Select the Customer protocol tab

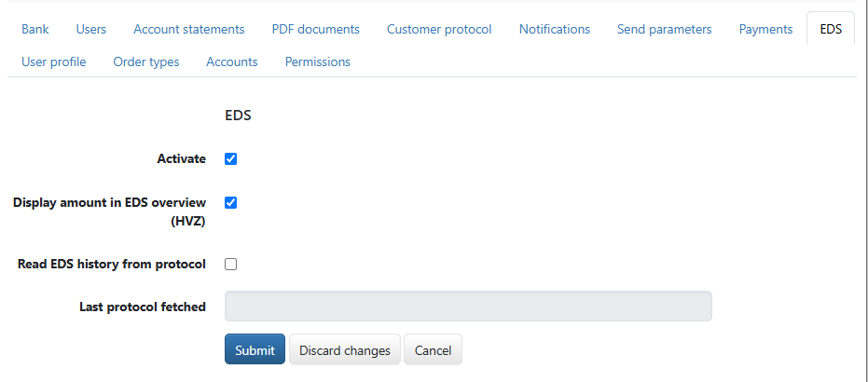coord(439,29)
